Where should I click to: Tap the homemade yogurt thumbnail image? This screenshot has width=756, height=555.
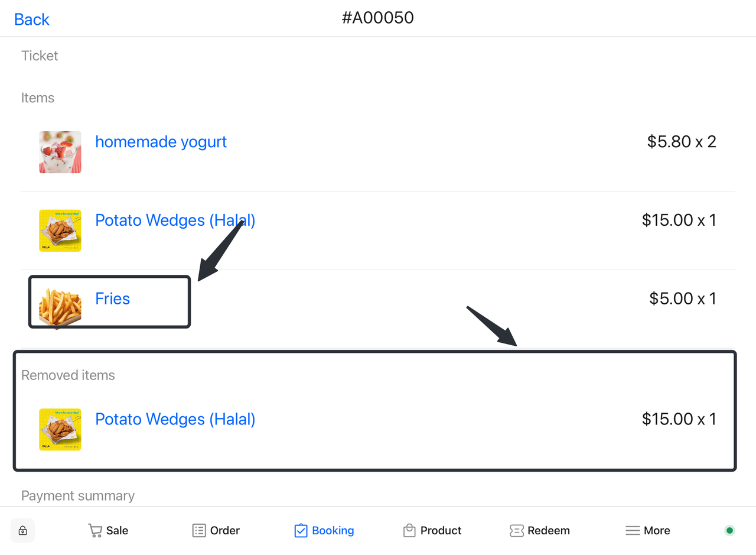click(60, 152)
